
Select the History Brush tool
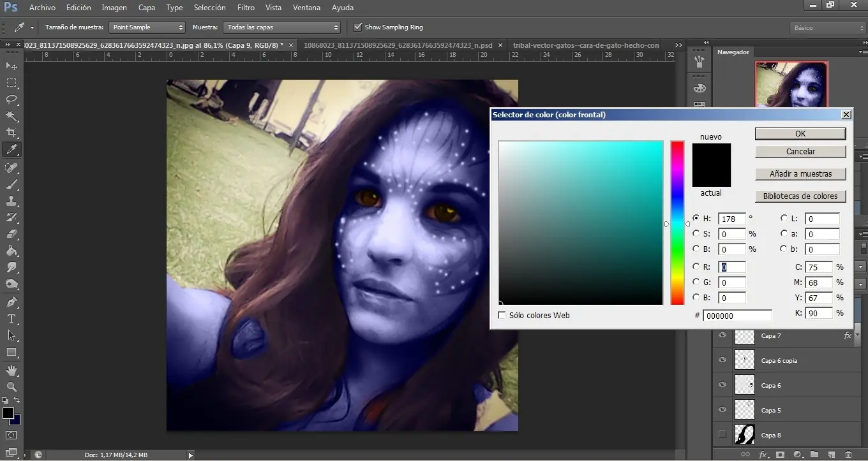[x=11, y=217]
